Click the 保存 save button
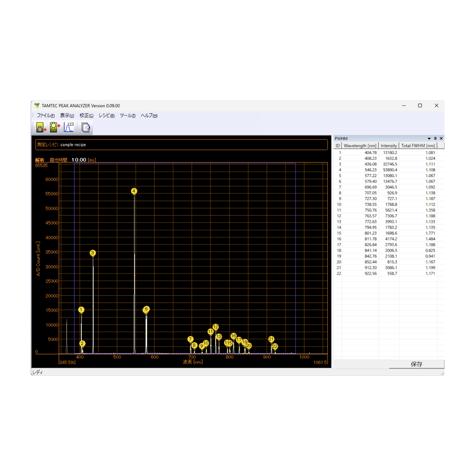The image size is (476, 476). pos(416,364)
